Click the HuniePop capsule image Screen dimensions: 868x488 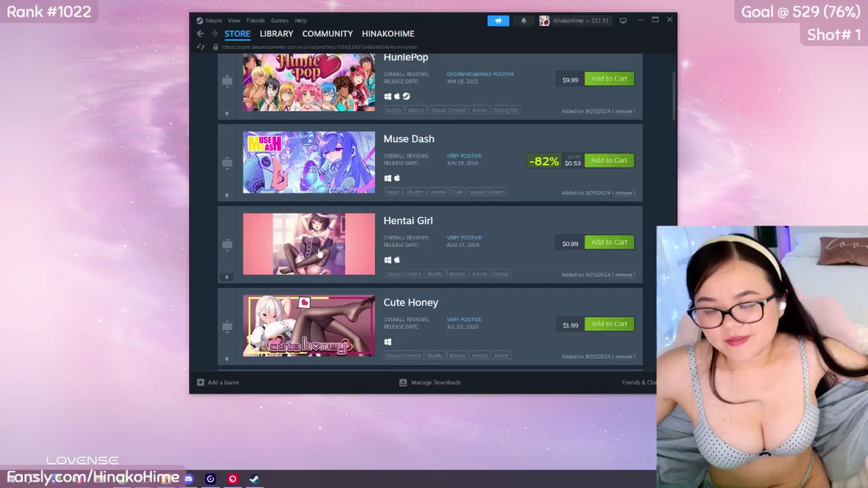pyautogui.click(x=309, y=82)
